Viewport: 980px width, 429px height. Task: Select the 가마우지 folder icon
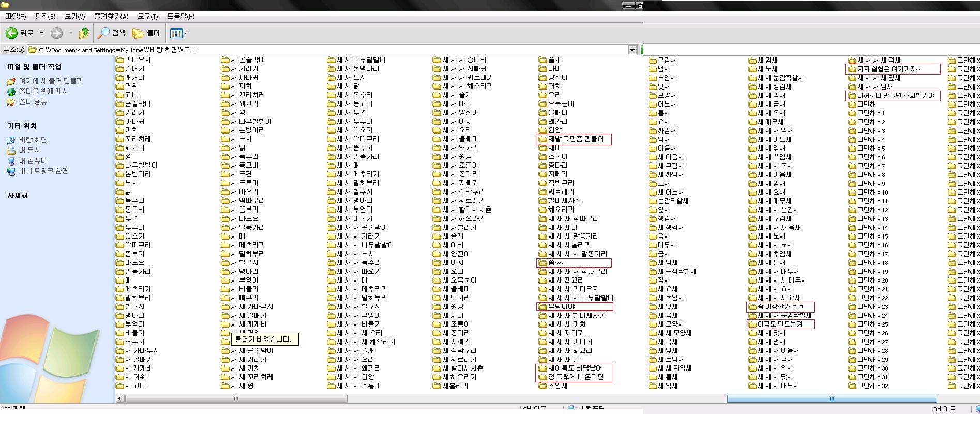click(120, 60)
